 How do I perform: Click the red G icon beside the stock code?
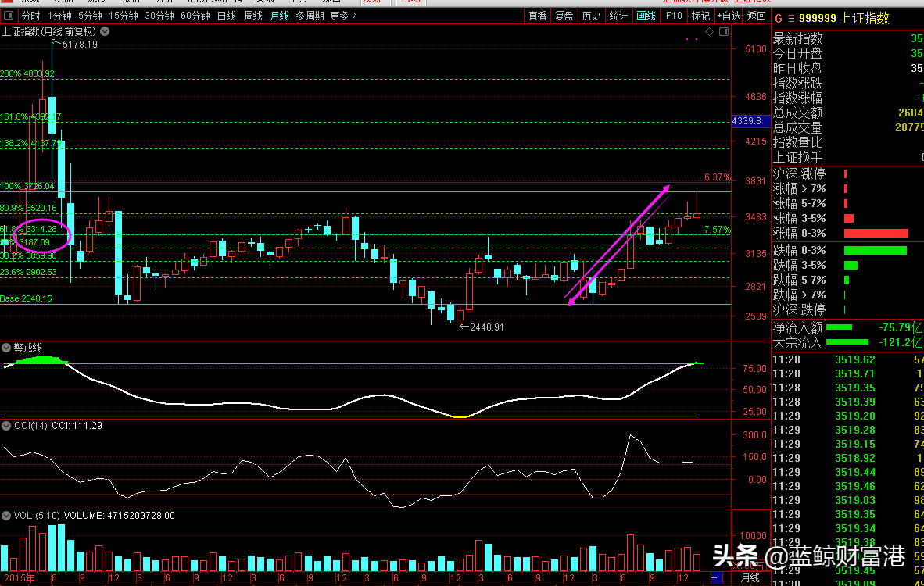click(x=779, y=18)
